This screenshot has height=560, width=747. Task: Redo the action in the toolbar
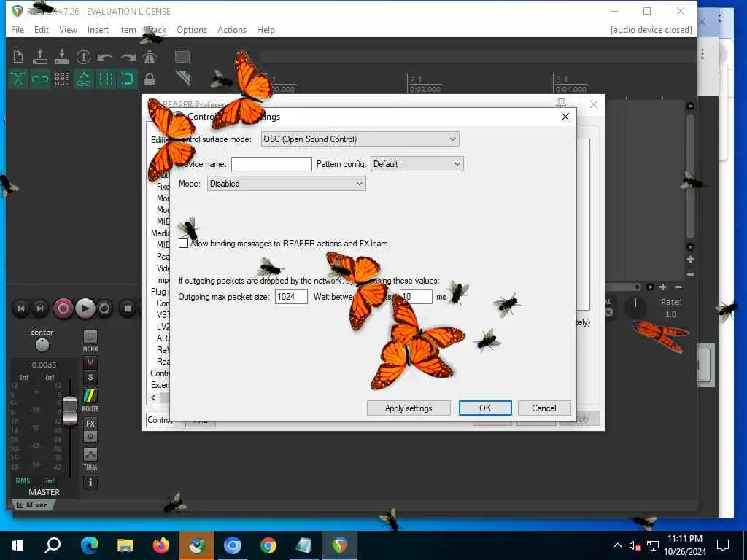128,58
